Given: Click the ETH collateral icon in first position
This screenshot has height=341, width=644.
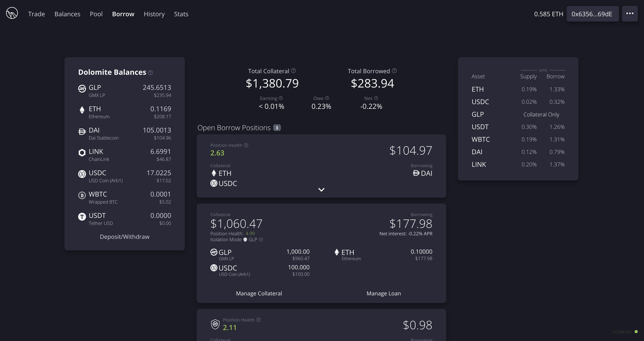Looking at the screenshot, I should pos(214,173).
